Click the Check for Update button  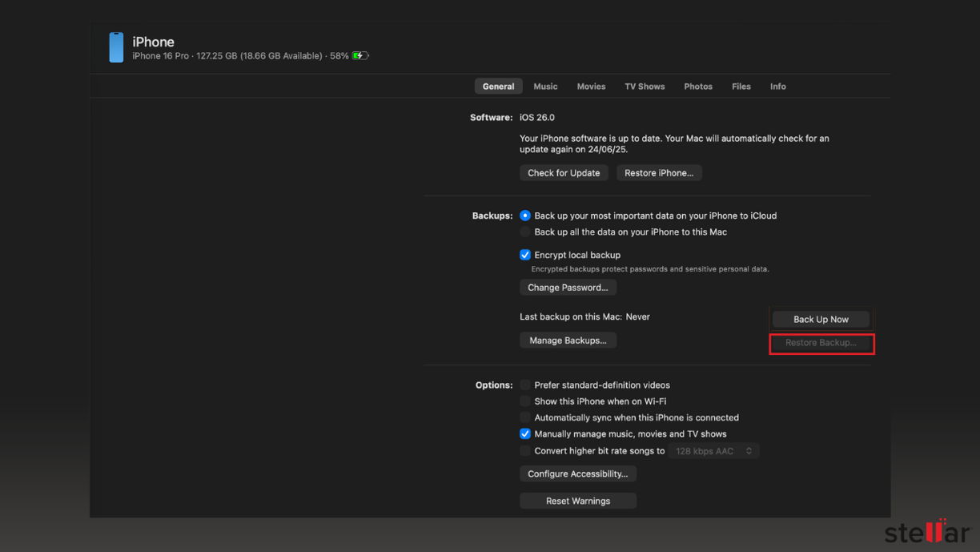(x=564, y=173)
